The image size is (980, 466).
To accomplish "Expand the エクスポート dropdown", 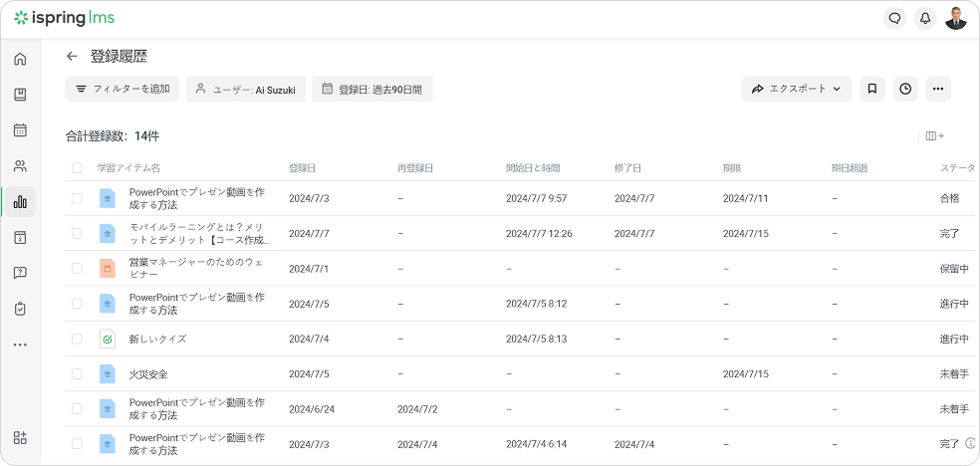I will (796, 89).
